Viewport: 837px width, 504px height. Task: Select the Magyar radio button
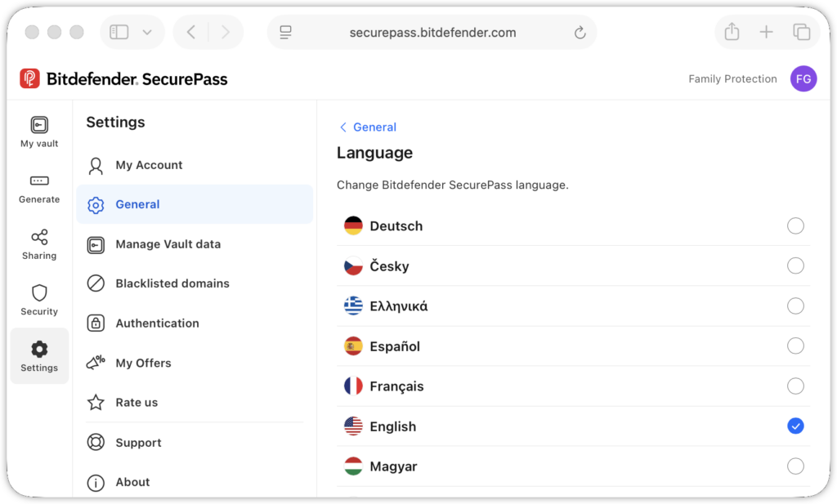(795, 466)
